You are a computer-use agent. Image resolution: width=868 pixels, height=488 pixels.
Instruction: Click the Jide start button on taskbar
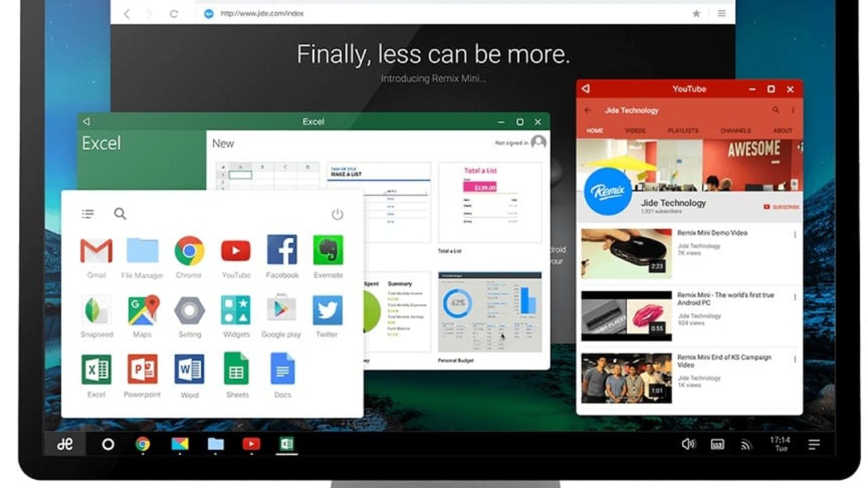pos(65,444)
